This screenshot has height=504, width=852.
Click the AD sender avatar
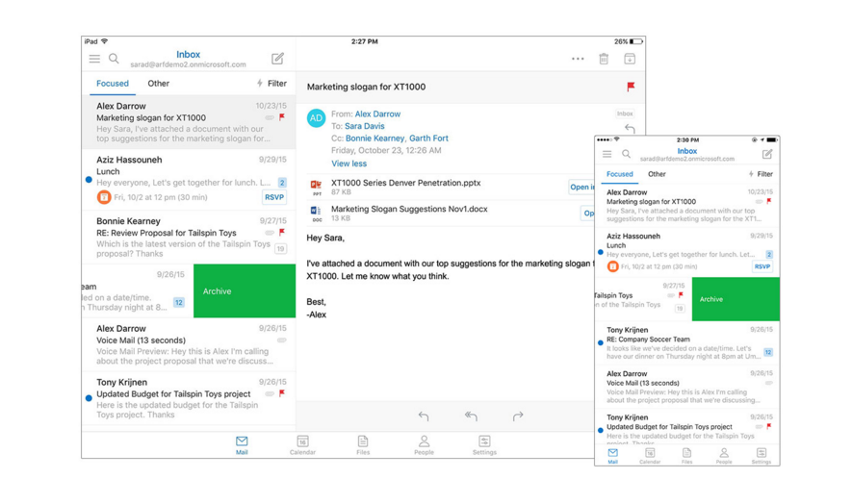(x=316, y=118)
